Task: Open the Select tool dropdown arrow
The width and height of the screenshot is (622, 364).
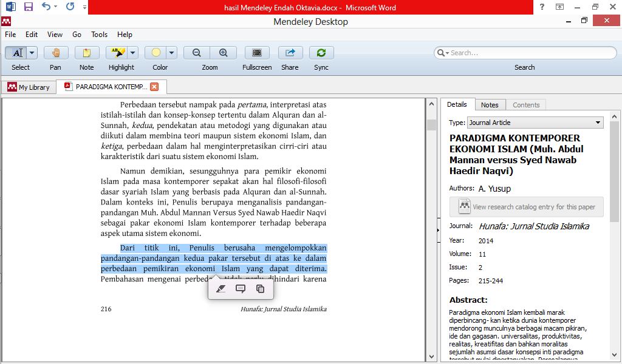Action: pyautogui.click(x=32, y=53)
